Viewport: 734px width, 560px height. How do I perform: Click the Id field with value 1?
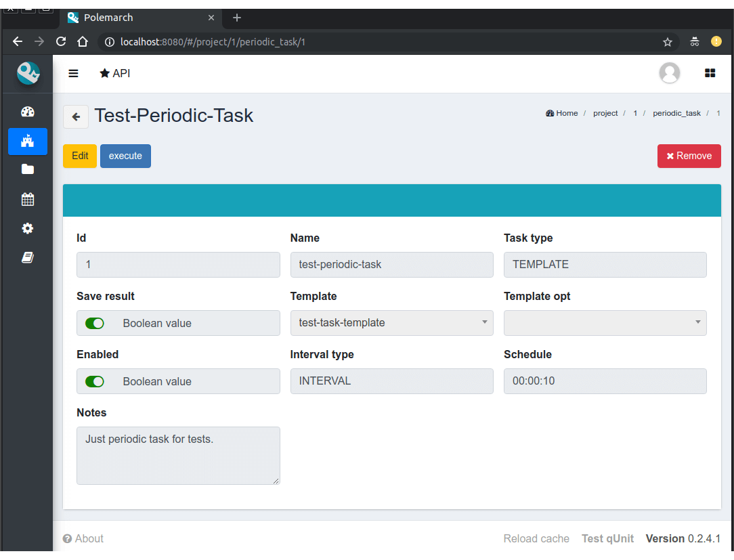(x=178, y=265)
